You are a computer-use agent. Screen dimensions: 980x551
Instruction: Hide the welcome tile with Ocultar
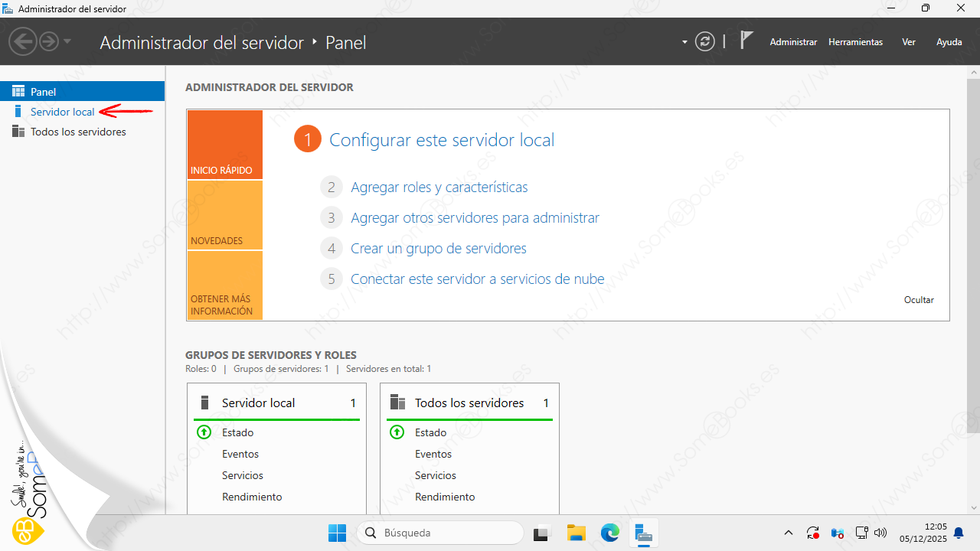[919, 300]
